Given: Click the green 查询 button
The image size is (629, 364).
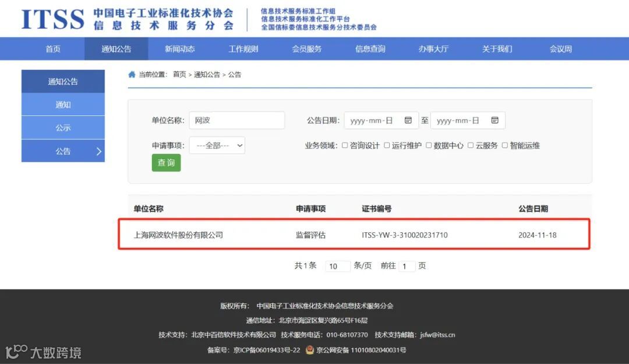Looking at the screenshot, I should (x=166, y=162).
